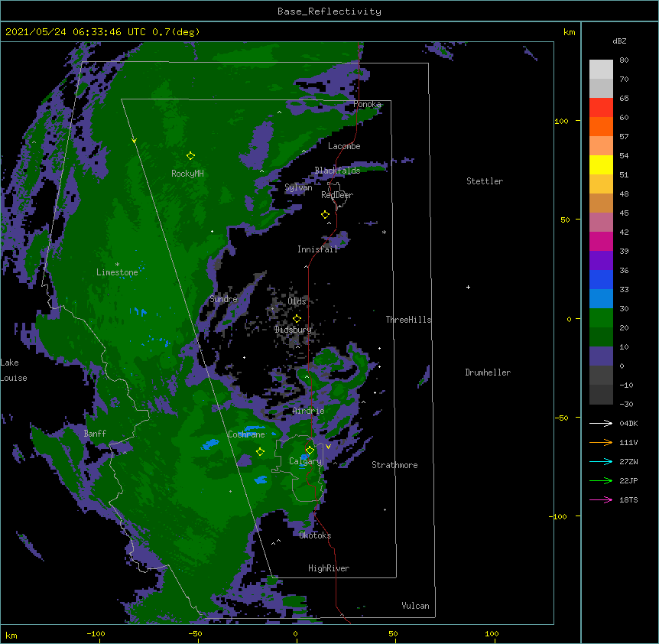
Task: Click the Blackfalds city label
Action: [x=337, y=171]
